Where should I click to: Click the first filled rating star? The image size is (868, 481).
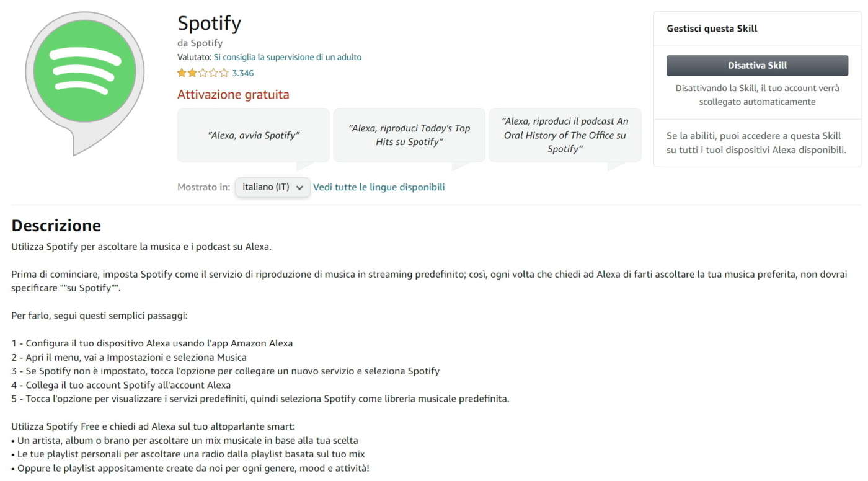(182, 73)
